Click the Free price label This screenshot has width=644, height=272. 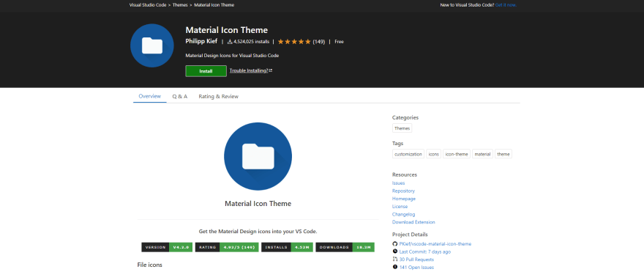click(340, 42)
